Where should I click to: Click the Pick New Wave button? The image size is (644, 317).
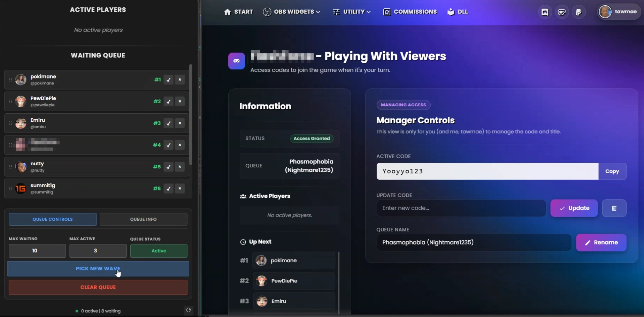(98, 269)
